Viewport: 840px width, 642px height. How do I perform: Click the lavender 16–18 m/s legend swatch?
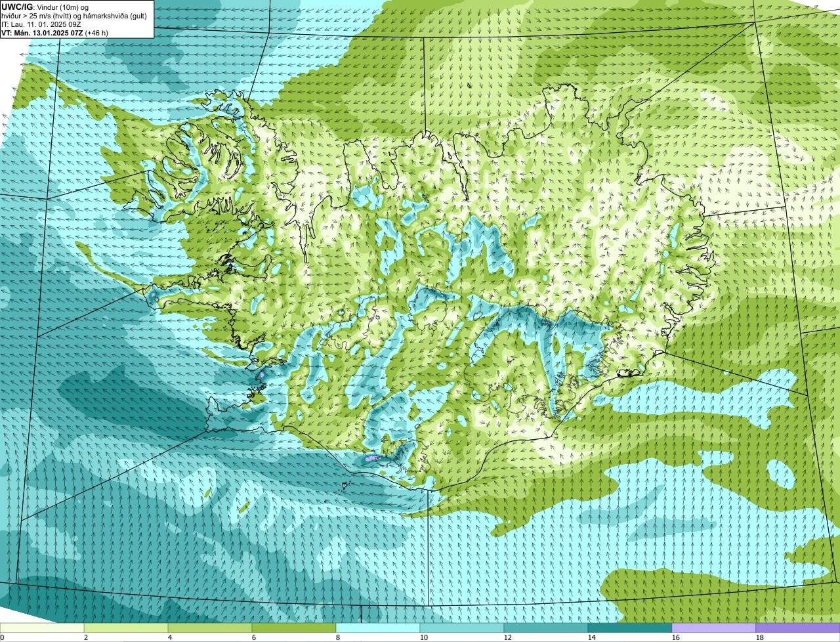coord(714,628)
